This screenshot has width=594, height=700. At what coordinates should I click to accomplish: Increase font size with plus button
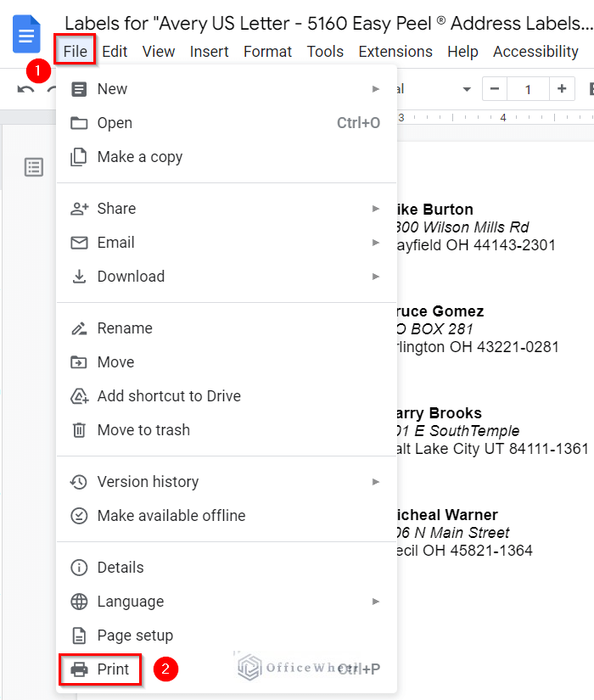tap(562, 89)
